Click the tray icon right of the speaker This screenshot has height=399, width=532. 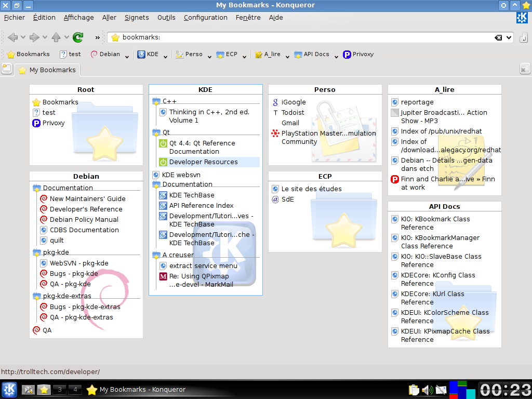[x=441, y=390]
